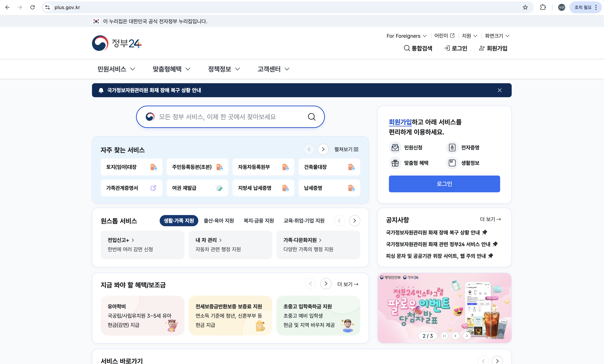The height and width of the screenshot is (364, 604).
Task: Pause the banner slideshow
Action: tap(444, 336)
